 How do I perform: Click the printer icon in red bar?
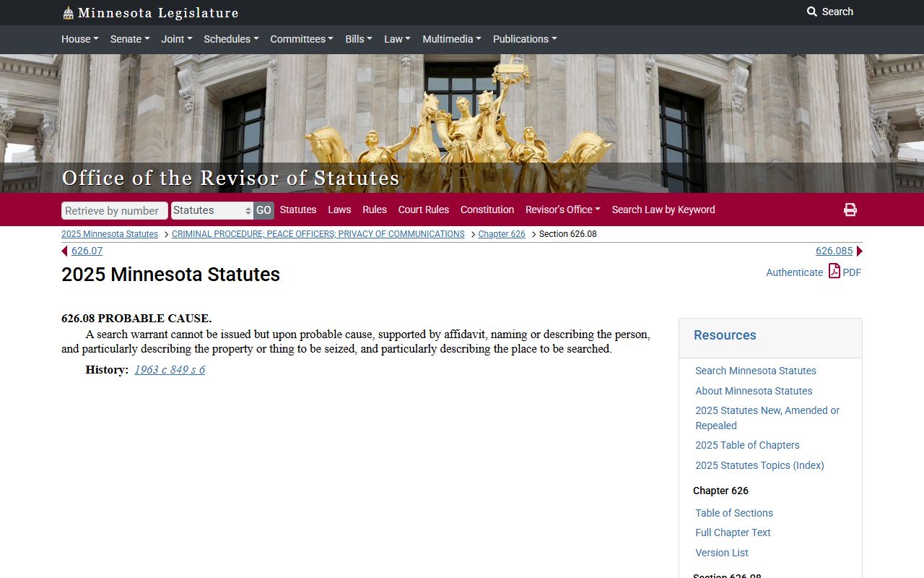point(850,210)
